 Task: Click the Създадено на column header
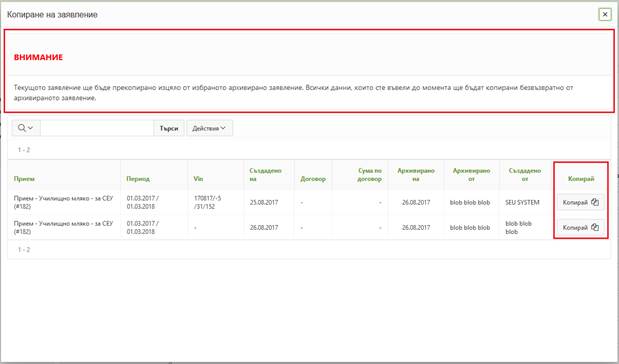tap(265, 174)
